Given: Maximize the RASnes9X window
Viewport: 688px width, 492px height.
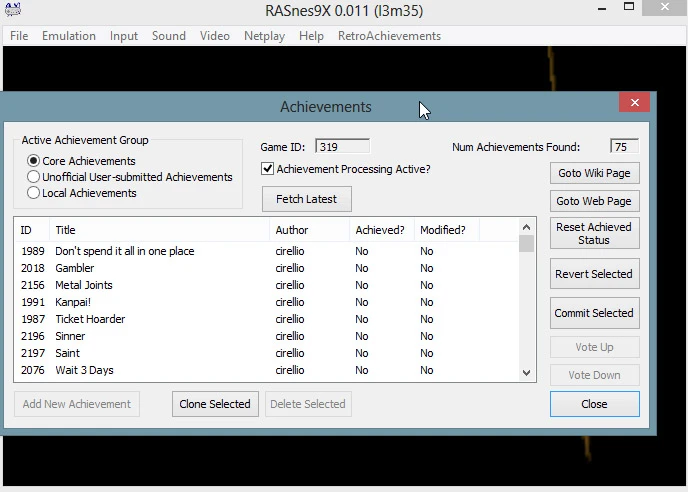Looking at the screenshot, I should [x=629, y=7].
